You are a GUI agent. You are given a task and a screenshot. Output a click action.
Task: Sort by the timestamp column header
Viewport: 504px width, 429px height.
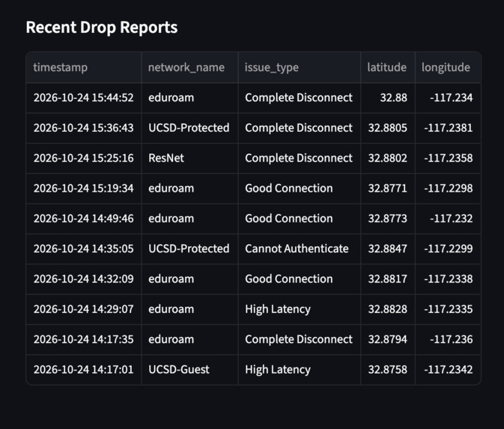click(84, 67)
